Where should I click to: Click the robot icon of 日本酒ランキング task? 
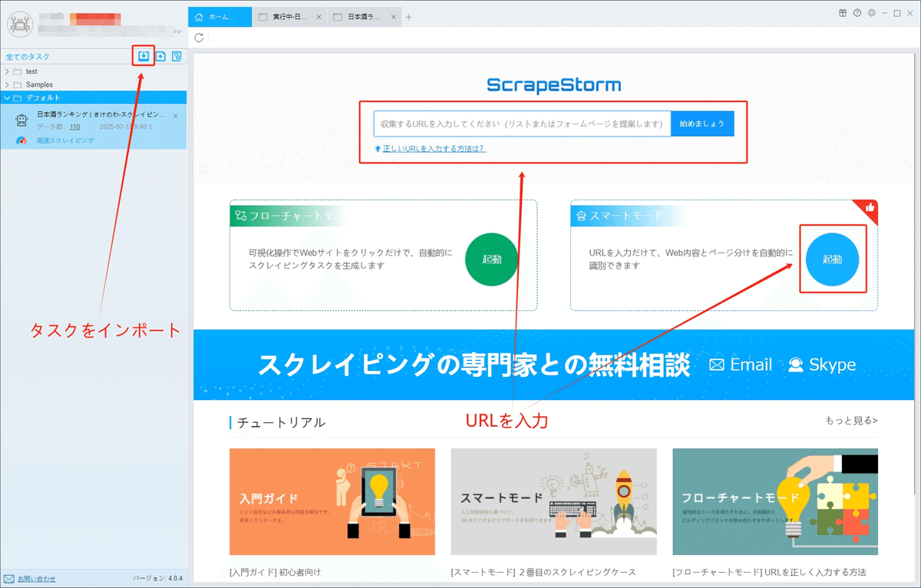tap(21, 121)
